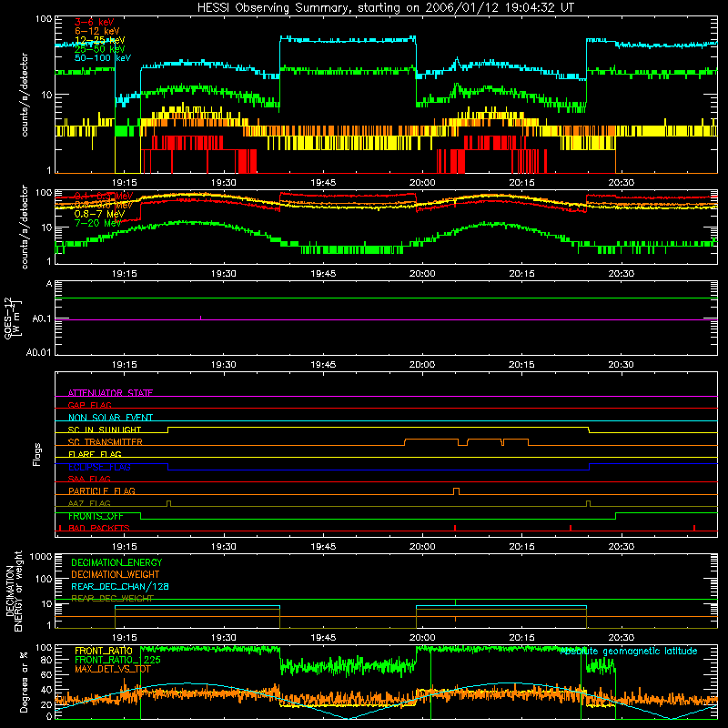Screen dimensions: 728x728
Task: Click the red 0.1-0.3 MeV legend label
Action: point(104,196)
